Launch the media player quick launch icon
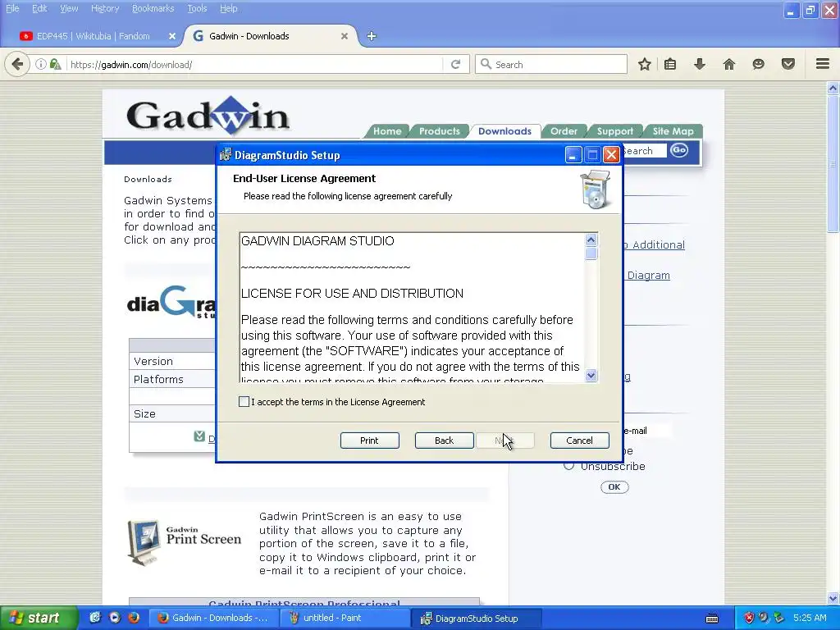This screenshot has height=630, width=840. [x=115, y=618]
